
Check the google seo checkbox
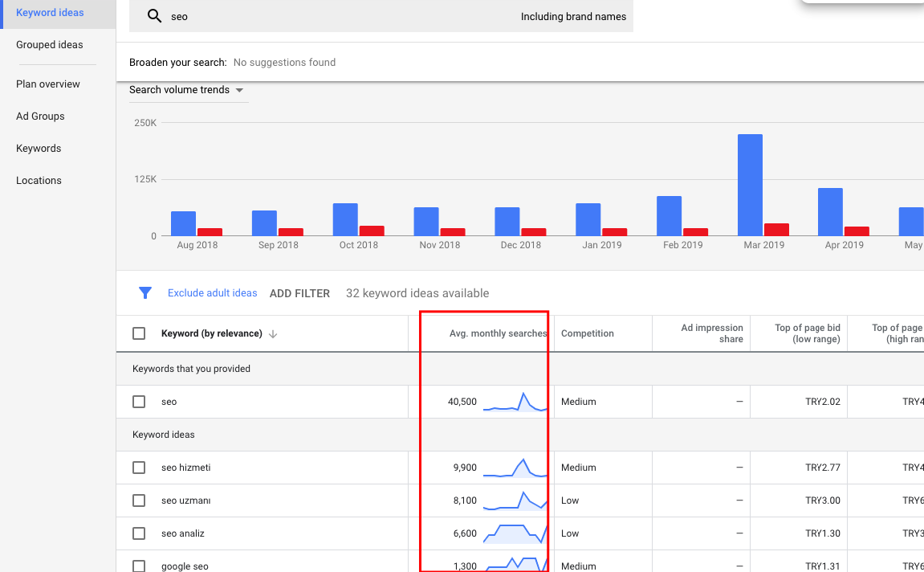point(139,566)
